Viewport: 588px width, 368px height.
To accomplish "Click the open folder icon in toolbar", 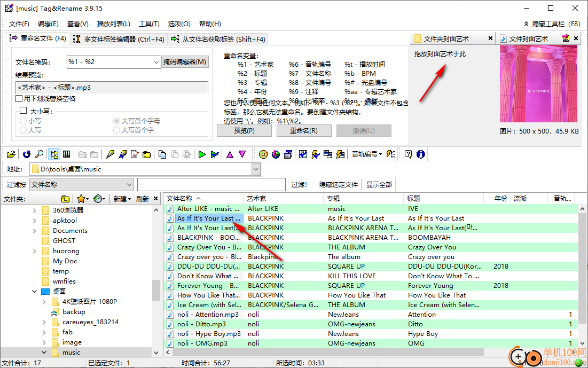I will 11,154.
